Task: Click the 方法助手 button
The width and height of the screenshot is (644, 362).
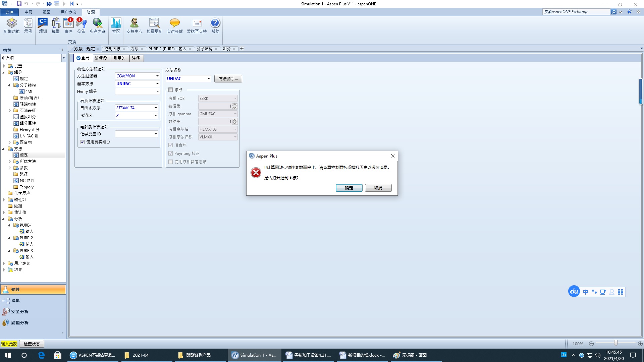Action: pos(228,79)
